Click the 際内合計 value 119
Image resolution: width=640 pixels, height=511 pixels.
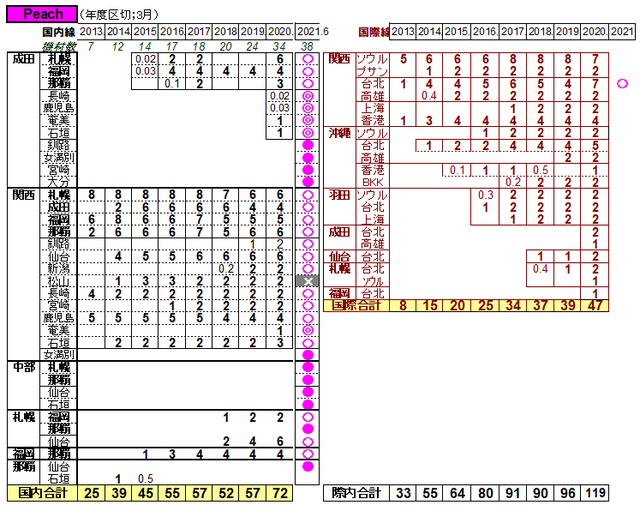595,493
